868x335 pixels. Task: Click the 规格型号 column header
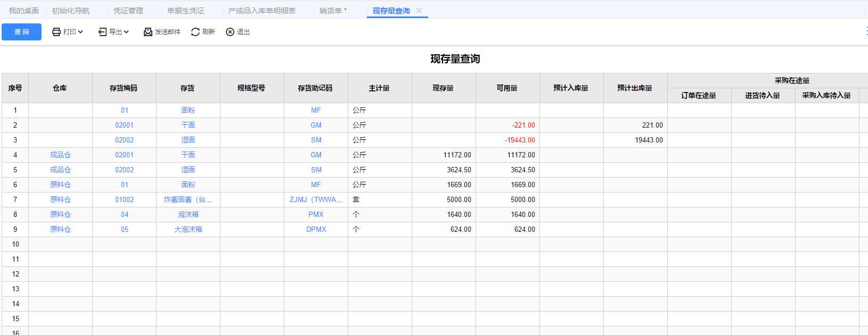(252, 88)
